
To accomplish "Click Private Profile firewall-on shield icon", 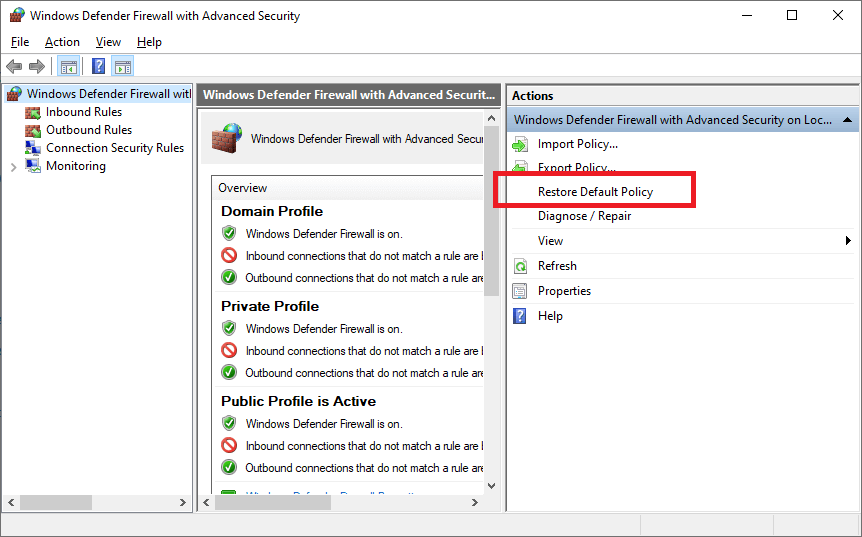I will point(229,328).
